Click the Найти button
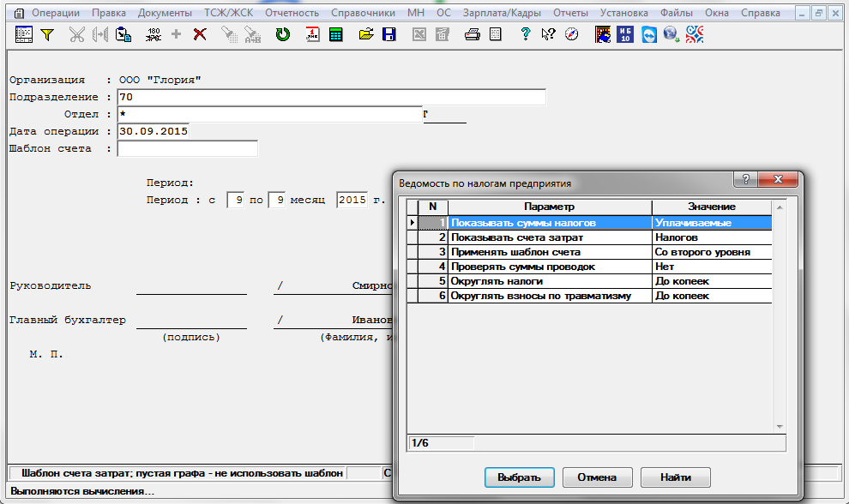Viewport: 849px width, 504px height. [675, 477]
